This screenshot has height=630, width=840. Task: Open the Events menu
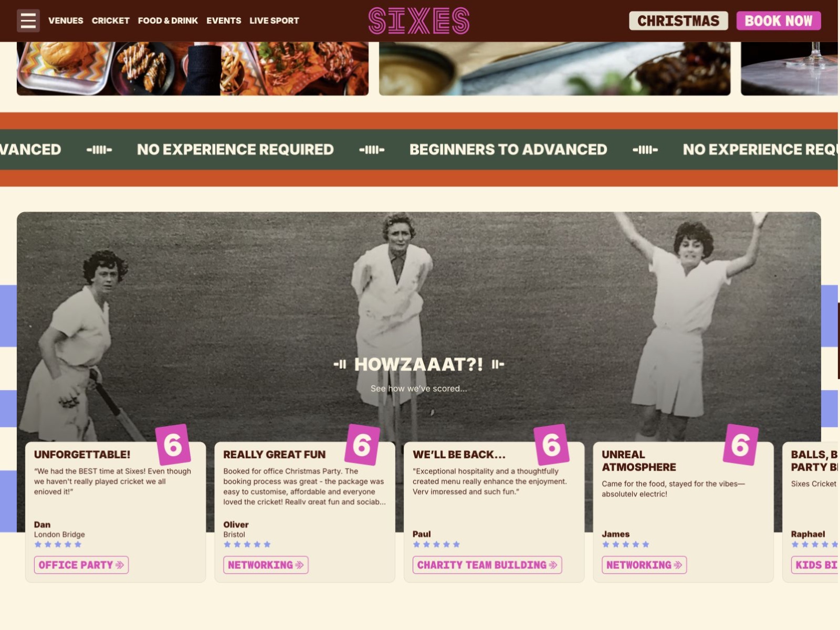(x=224, y=20)
